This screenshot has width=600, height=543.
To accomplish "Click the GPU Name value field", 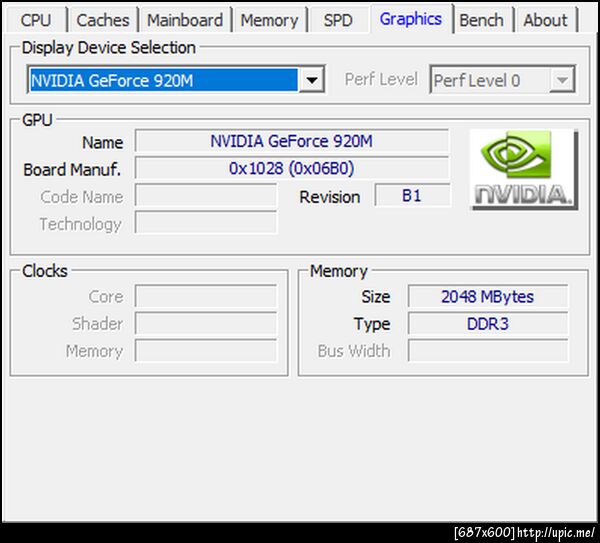I will click(x=292, y=141).
